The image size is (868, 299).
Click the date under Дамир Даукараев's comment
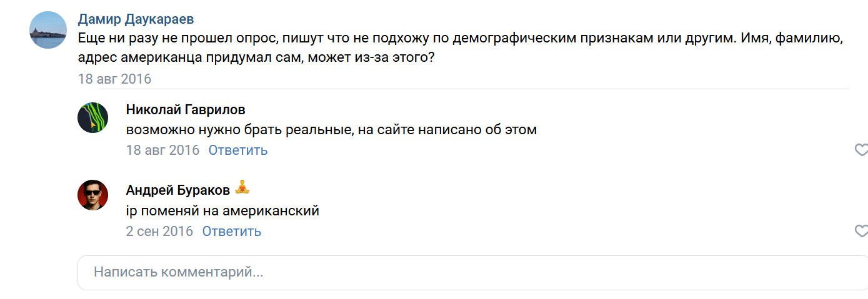pyautogui.click(x=114, y=79)
